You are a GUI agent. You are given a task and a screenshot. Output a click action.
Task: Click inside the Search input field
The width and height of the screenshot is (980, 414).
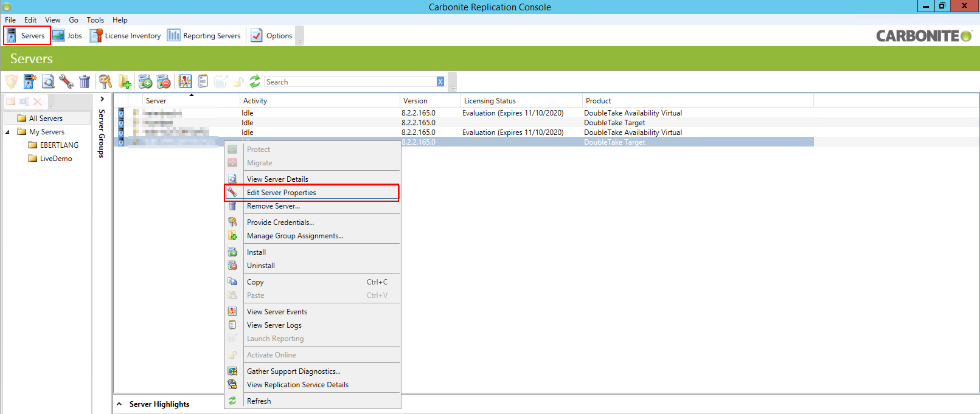(x=350, y=82)
